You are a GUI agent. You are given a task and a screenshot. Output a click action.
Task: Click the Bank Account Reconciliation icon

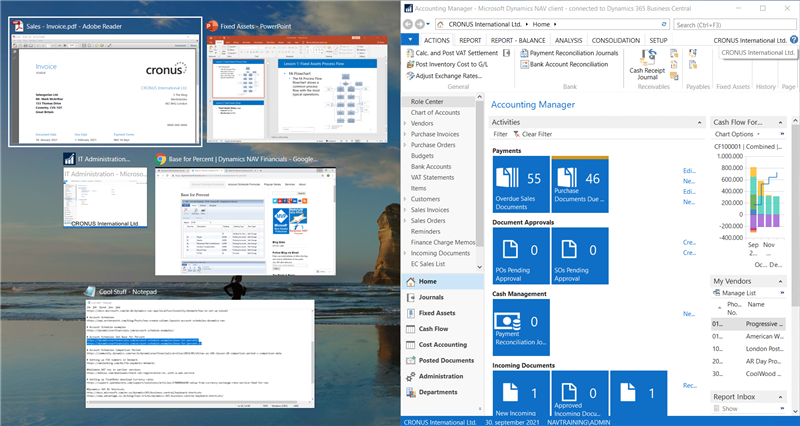[x=524, y=64]
